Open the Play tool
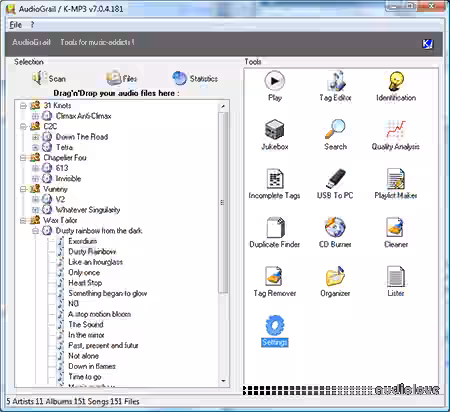The width and height of the screenshot is (450, 412). click(x=275, y=86)
